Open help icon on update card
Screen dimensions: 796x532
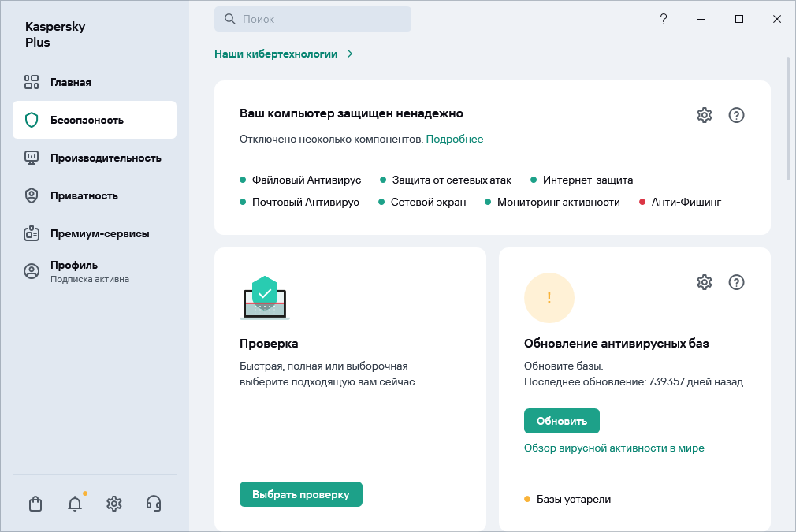tap(736, 282)
